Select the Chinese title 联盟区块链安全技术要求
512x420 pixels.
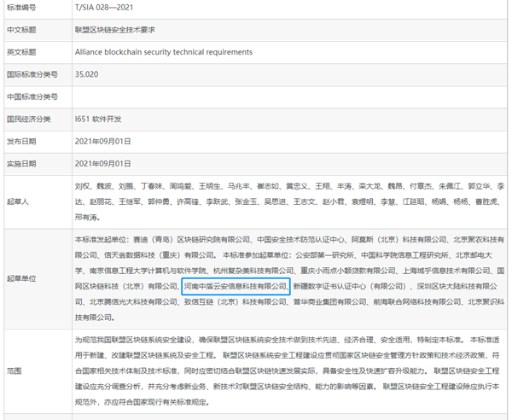point(116,30)
